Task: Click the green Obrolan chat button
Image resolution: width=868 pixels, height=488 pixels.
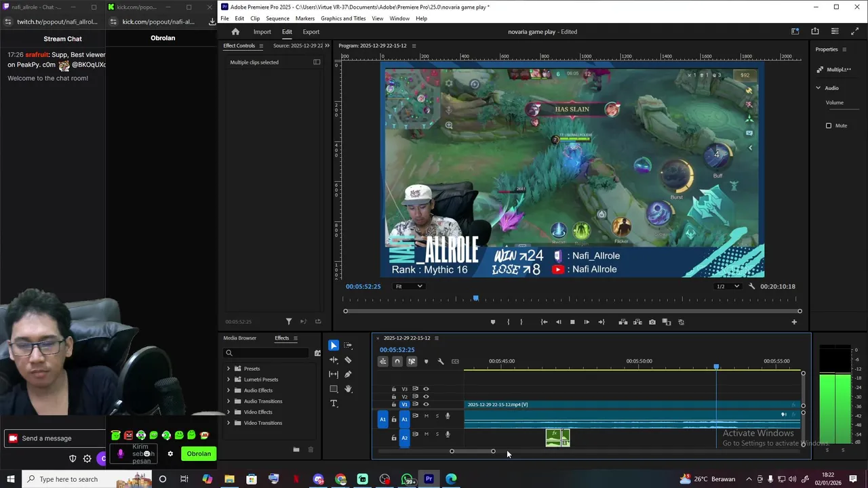Action: [199, 453]
